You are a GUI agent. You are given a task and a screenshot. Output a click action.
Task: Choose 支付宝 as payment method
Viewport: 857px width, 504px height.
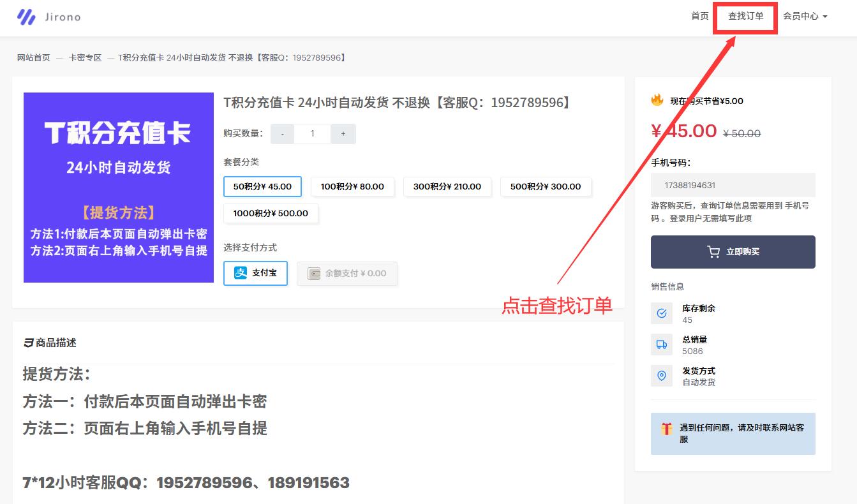tap(255, 273)
